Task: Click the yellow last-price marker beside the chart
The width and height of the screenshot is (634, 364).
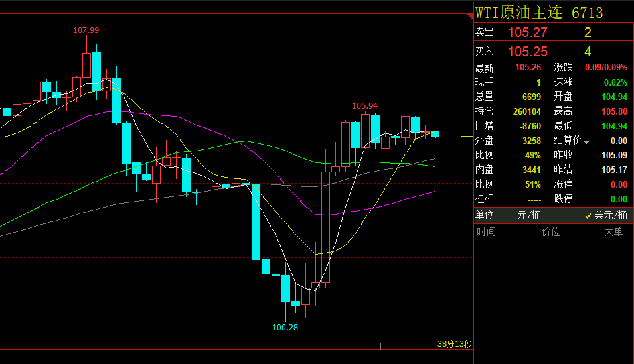Action: click(467, 137)
